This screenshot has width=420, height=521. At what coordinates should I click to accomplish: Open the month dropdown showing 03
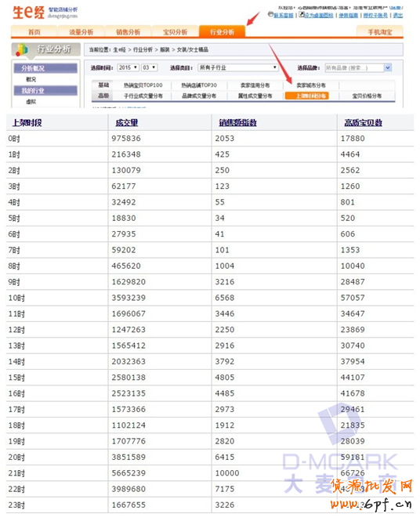point(149,67)
